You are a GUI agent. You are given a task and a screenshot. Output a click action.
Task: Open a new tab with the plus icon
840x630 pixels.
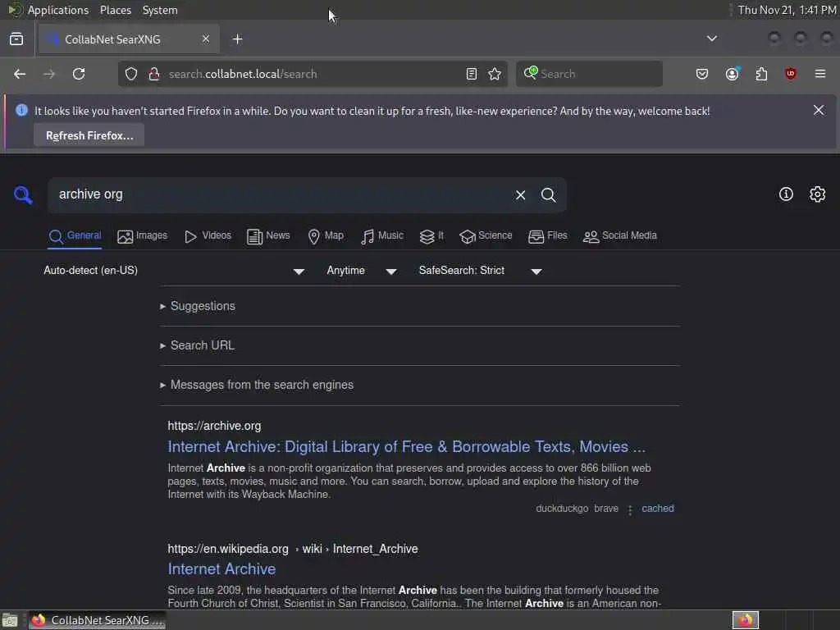click(238, 39)
